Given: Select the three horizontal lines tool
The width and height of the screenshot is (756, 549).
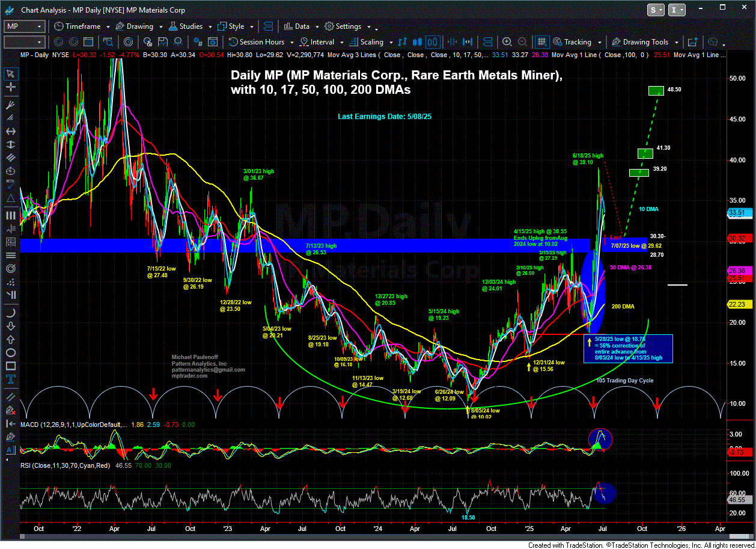Looking at the screenshot, I should click(x=10, y=255).
